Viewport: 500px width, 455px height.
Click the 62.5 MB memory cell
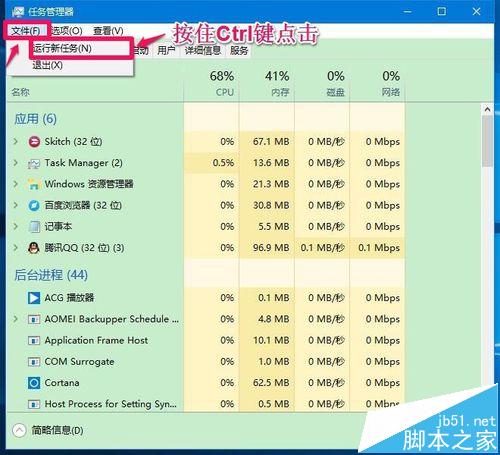(267, 383)
